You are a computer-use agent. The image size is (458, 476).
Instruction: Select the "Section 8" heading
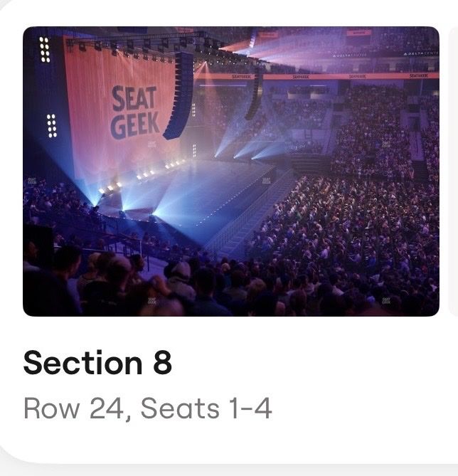tap(97, 363)
